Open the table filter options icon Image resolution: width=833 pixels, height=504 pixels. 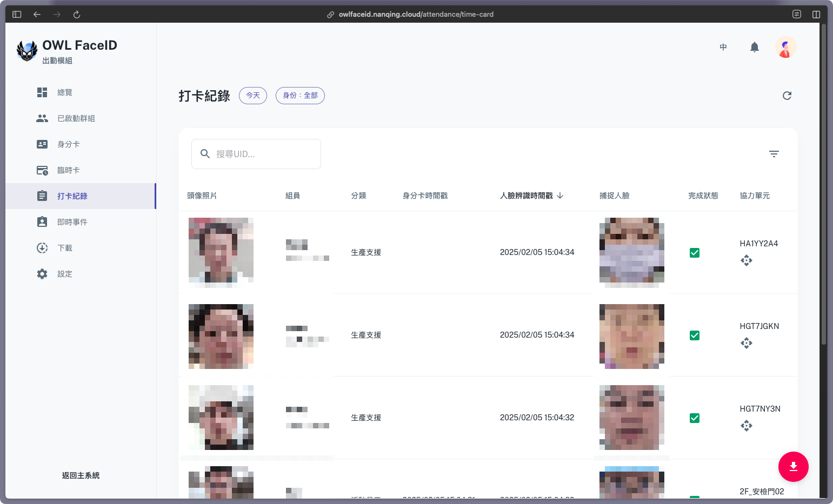[774, 154]
